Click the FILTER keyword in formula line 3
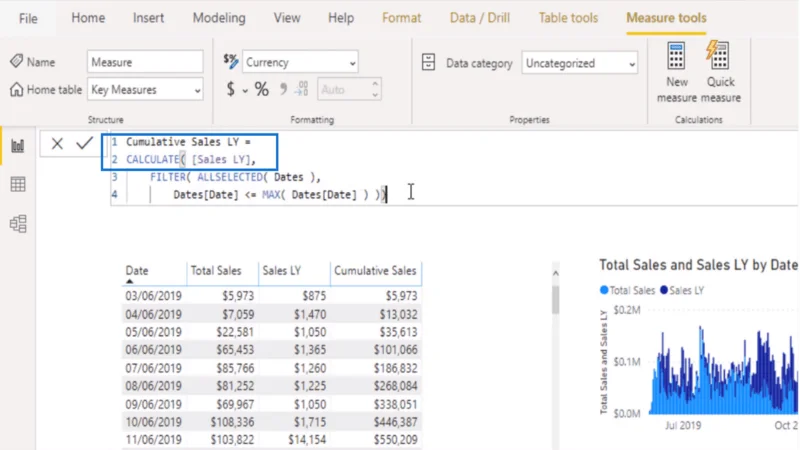This screenshot has width=800, height=450. pyautogui.click(x=167, y=177)
